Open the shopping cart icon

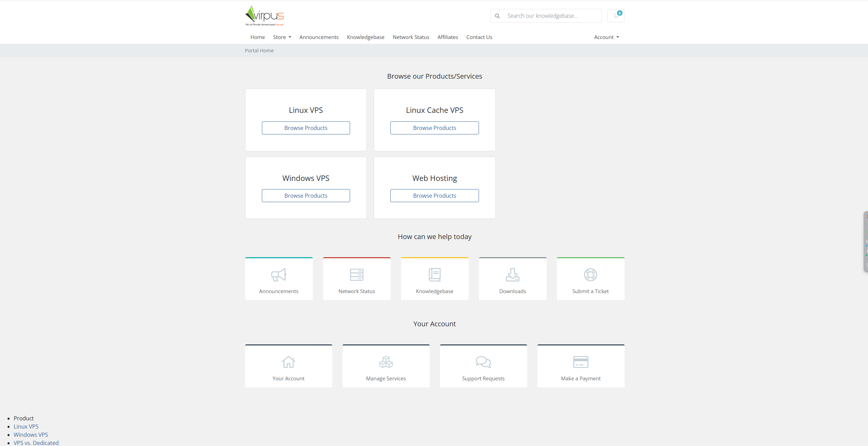coord(616,16)
